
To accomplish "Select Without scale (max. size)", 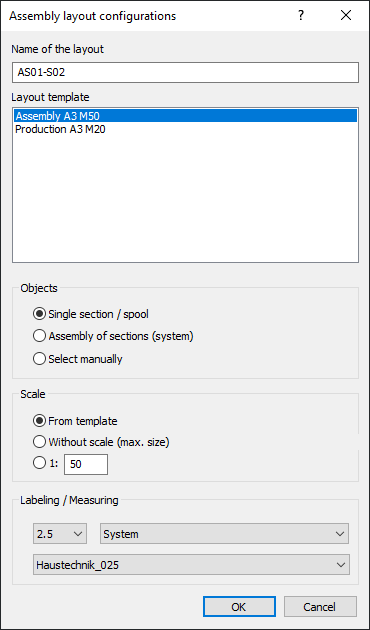I will click(101, 442).
